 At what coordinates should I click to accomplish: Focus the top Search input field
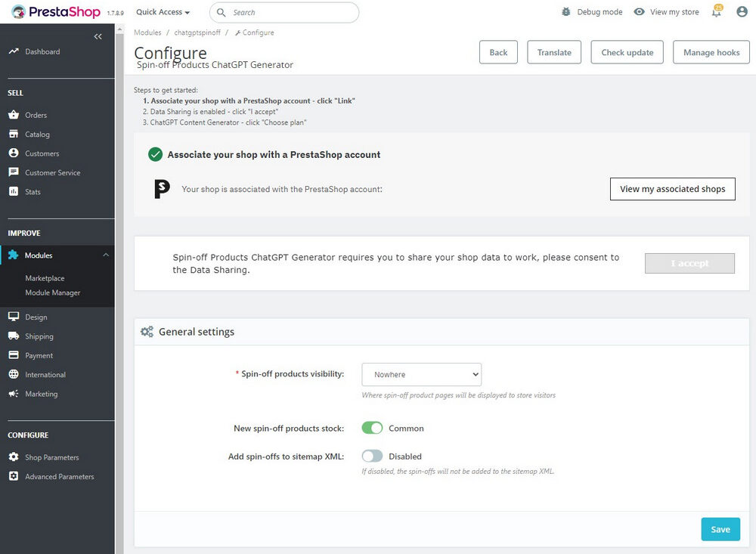pyautogui.click(x=284, y=13)
